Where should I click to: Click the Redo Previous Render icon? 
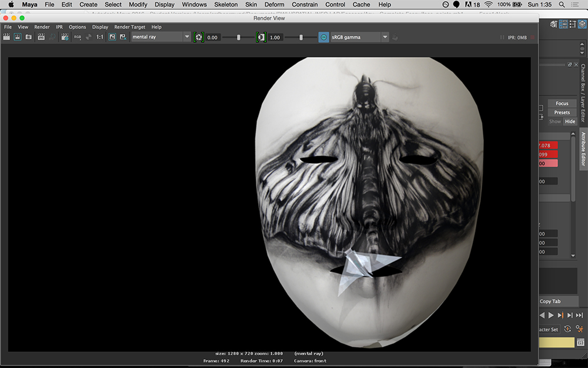(x=7, y=37)
